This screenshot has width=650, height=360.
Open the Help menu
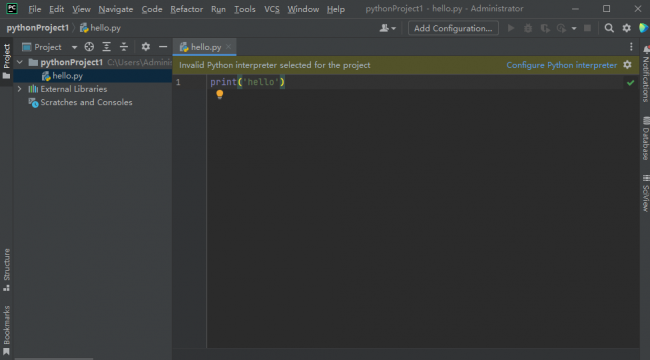[335, 9]
